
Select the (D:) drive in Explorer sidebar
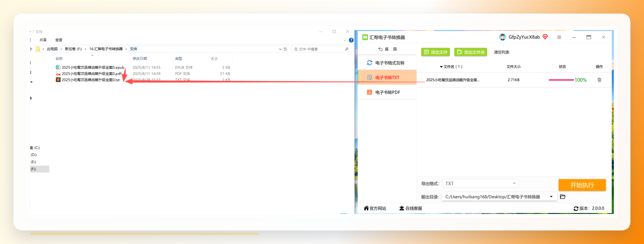pyautogui.click(x=34, y=155)
